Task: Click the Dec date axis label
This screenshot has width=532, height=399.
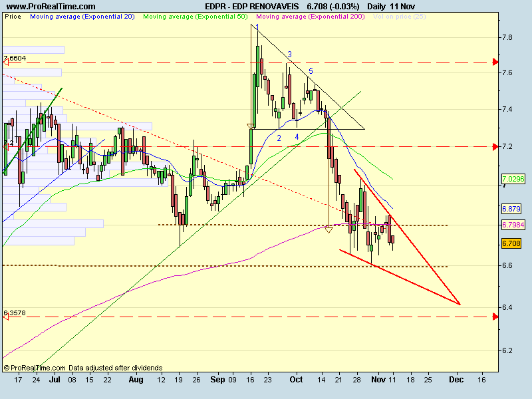Action: [456, 379]
